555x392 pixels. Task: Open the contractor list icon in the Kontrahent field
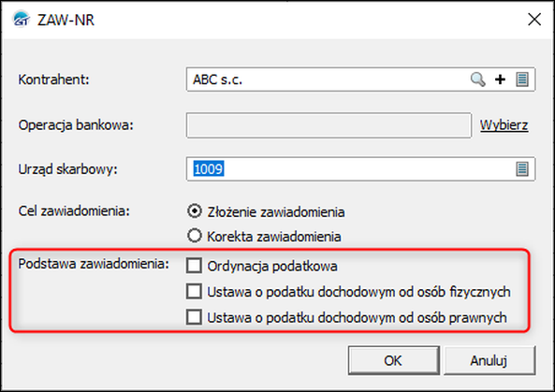[522, 80]
